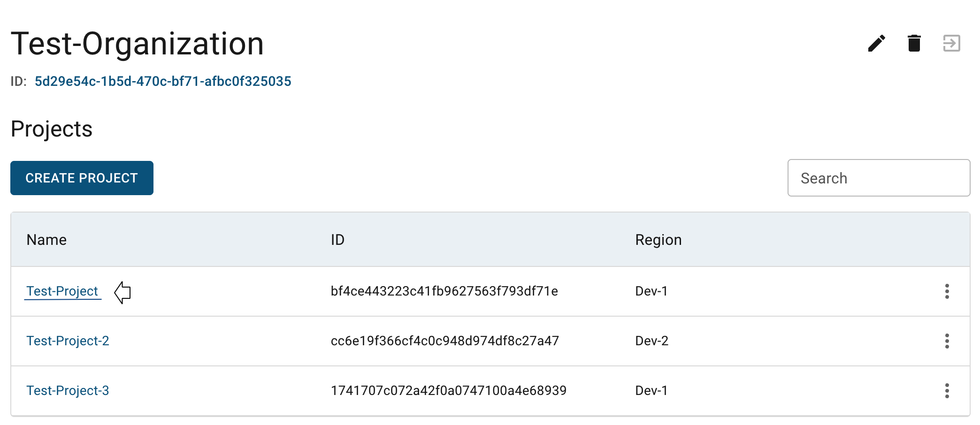
Task: Click the Dev-2 region cell
Action: (651, 341)
